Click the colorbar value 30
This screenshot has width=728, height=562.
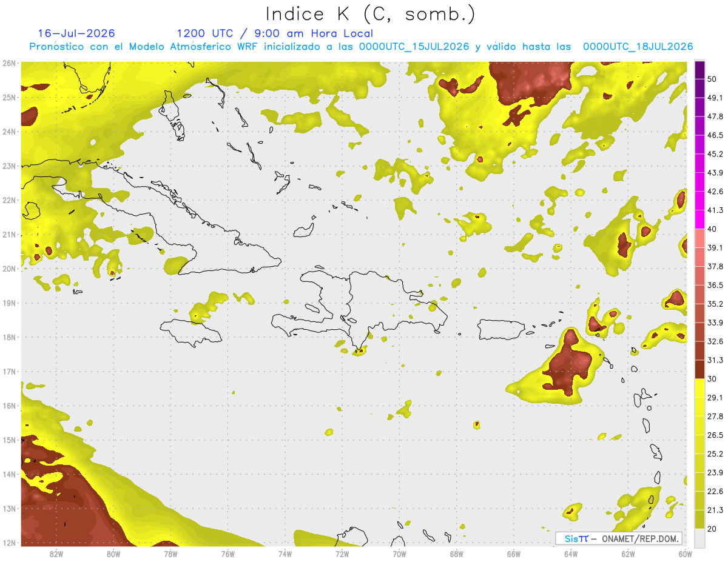713,379
